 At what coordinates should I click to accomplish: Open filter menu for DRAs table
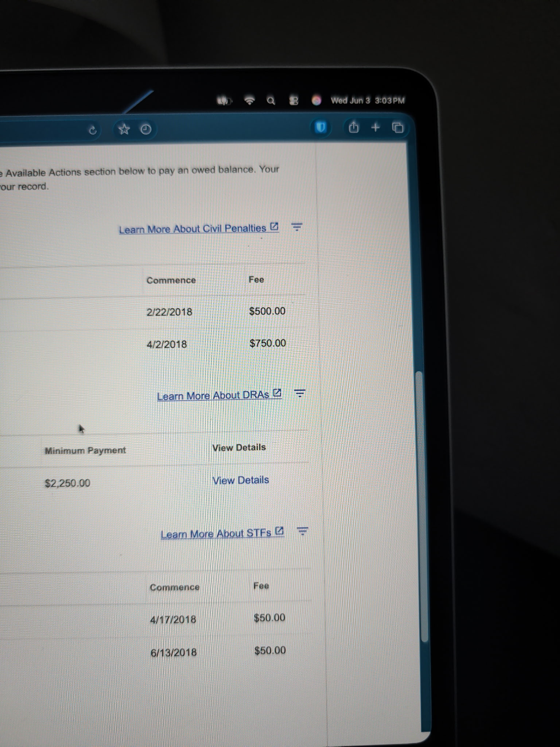click(300, 393)
